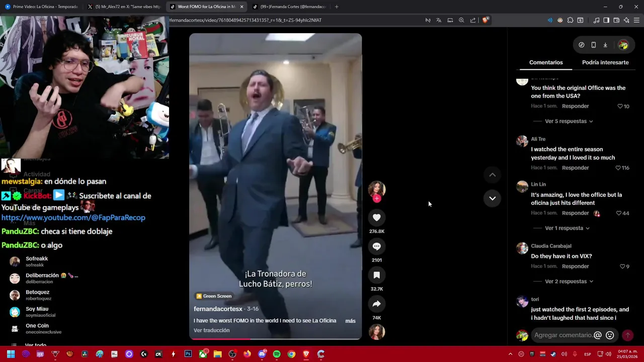Save the video with the bookmark icon

point(376,275)
